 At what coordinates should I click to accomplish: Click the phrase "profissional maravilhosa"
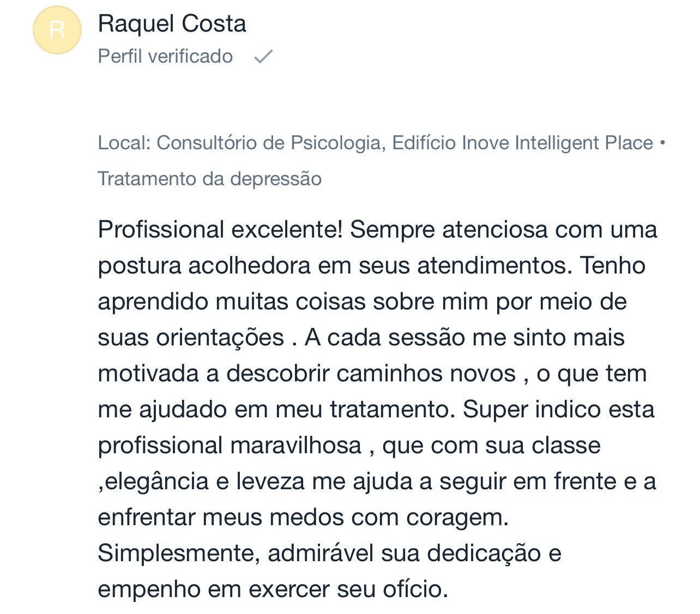230,445
